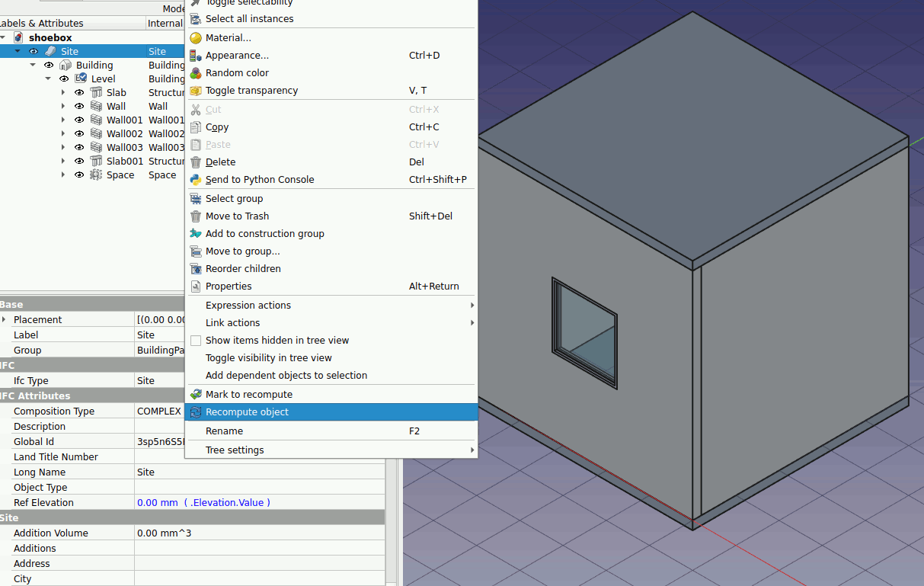Enable Show items hidden in tree view checkbox
The image size is (924, 586).
pyautogui.click(x=196, y=341)
